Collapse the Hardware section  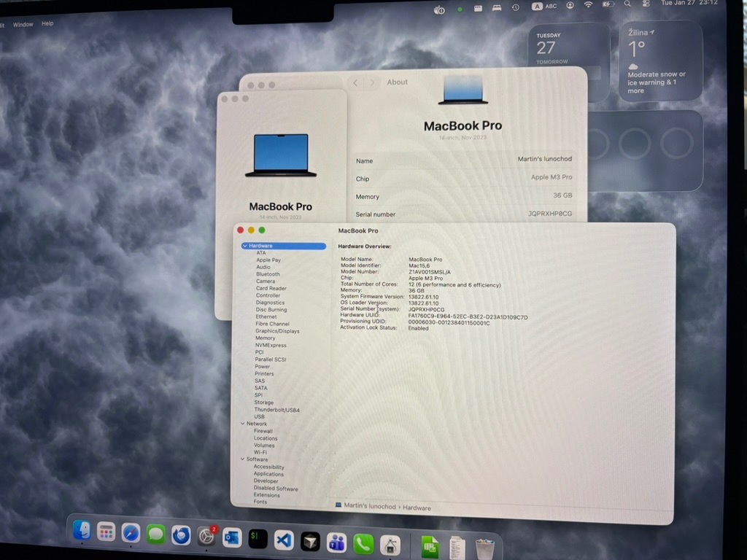[244, 246]
